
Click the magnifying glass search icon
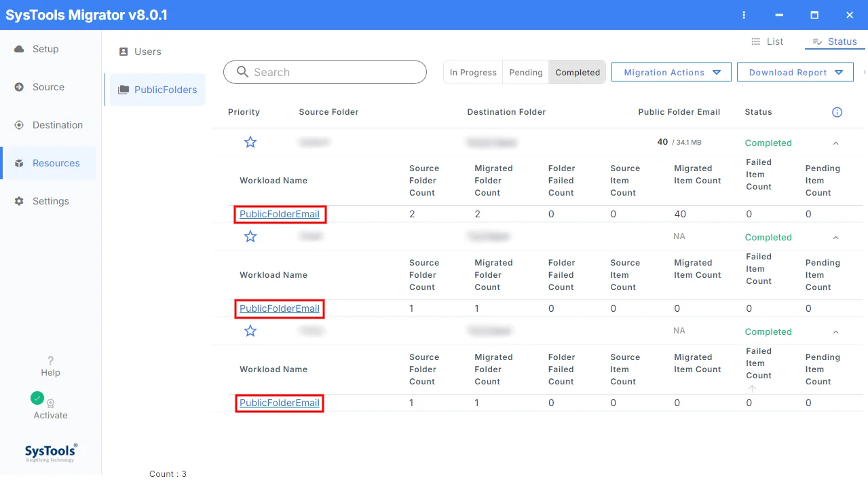(x=242, y=72)
